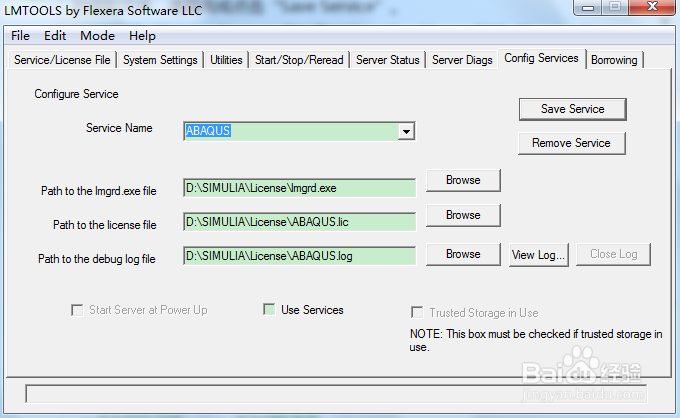Go to the Start/Stop/Reread tab
The image size is (680, 418).
pyautogui.click(x=299, y=60)
